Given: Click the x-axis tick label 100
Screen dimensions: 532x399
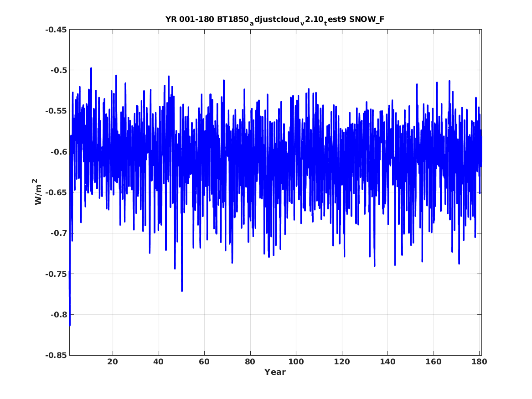Looking at the screenshot, I should tap(296, 362).
